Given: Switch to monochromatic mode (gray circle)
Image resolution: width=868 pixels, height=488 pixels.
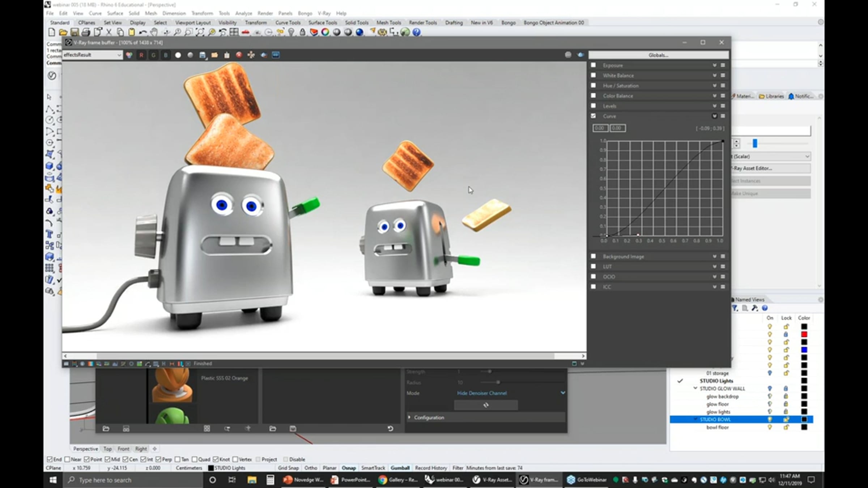Looking at the screenshot, I should tap(190, 55).
